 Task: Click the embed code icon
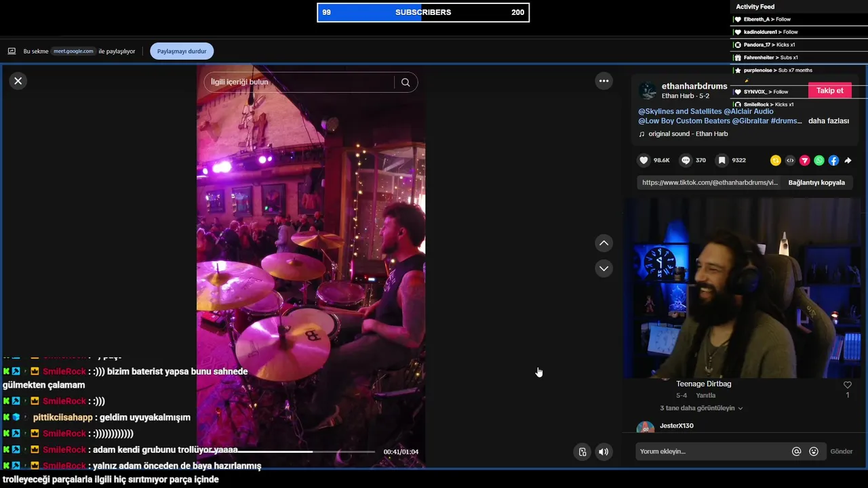(x=790, y=161)
